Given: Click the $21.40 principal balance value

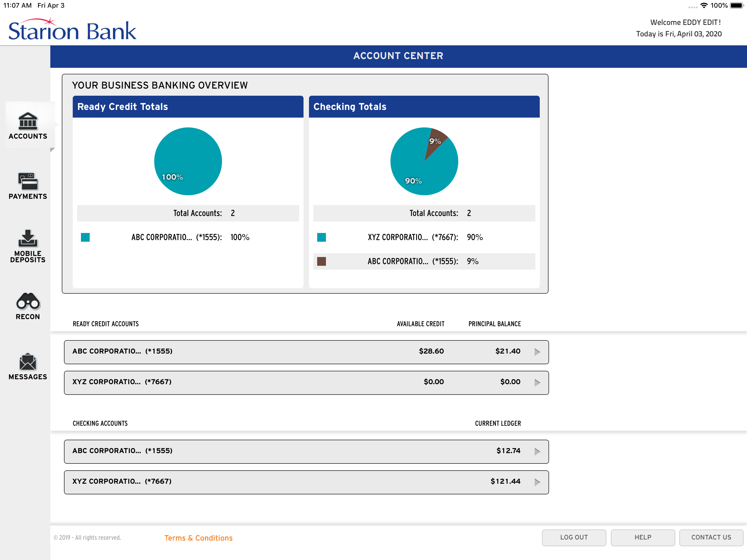Looking at the screenshot, I should pos(507,351).
